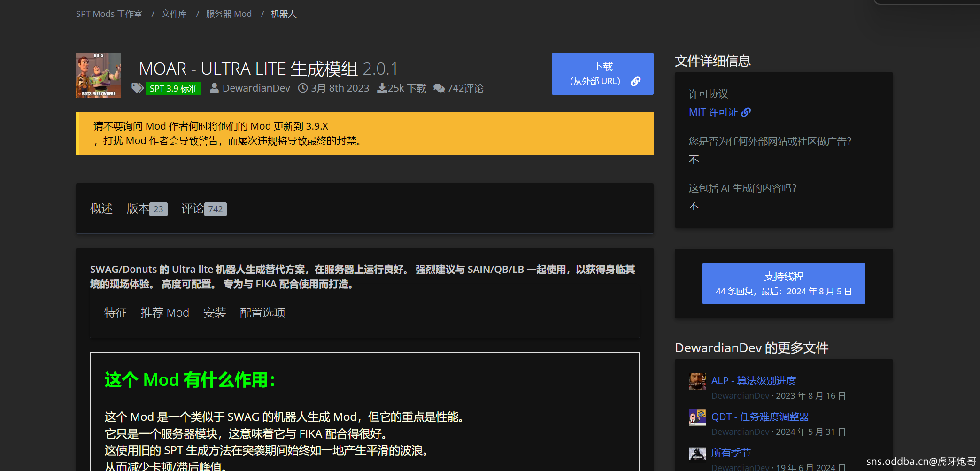Open the 服务器 Mod breadcrumb
Screen dimensions: 980x471
click(x=229, y=14)
